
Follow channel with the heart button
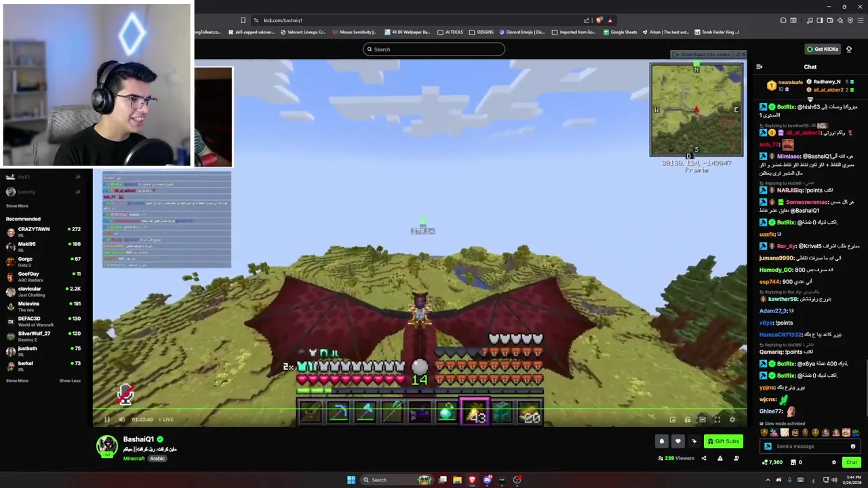[x=677, y=441]
